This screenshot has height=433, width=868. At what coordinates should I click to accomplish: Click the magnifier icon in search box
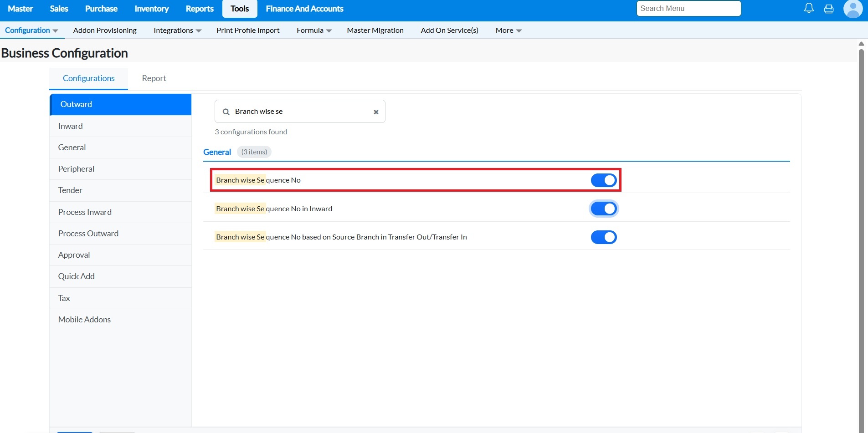click(x=226, y=112)
